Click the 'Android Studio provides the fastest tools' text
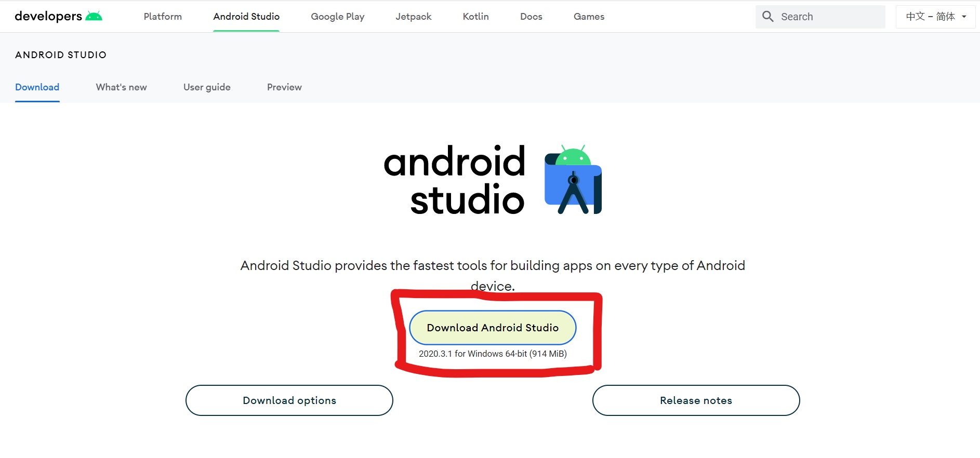This screenshot has height=458, width=980. click(x=493, y=276)
